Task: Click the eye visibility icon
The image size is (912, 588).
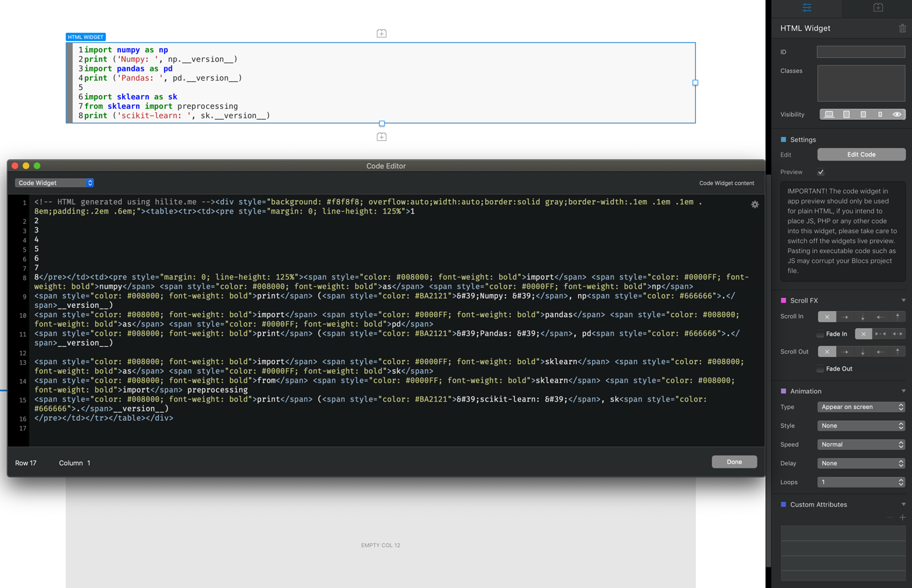Action: pos(897,114)
